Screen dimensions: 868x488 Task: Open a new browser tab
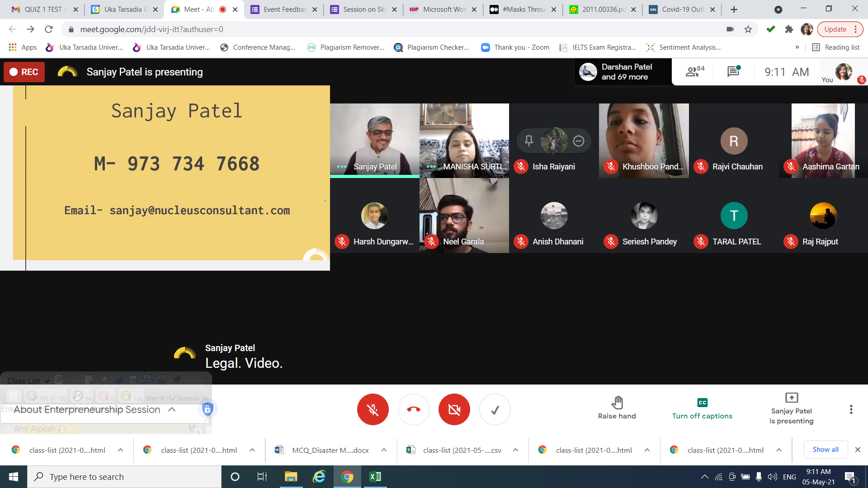(x=734, y=9)
